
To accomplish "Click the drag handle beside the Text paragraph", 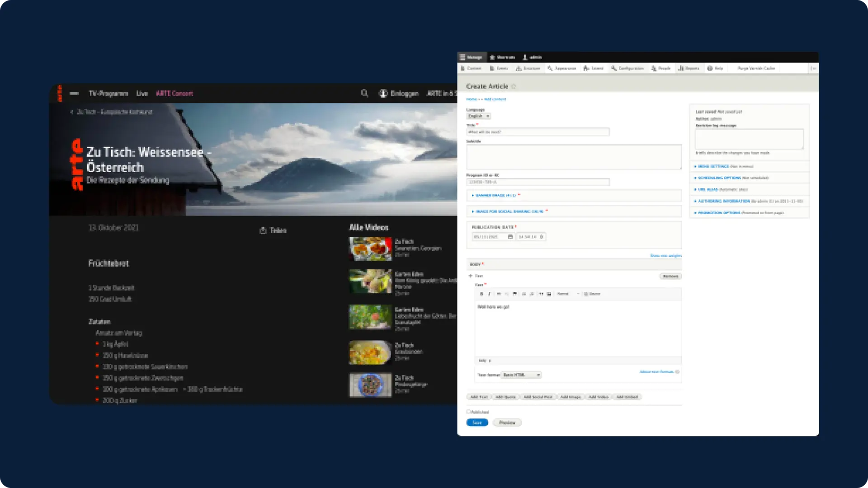I will click(x=471, y=276).
